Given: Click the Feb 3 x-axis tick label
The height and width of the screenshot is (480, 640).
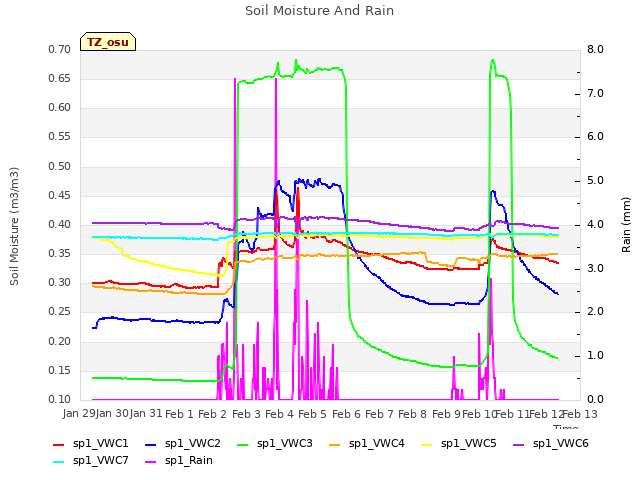Looking at the screenshot, I should click(246, 414).
